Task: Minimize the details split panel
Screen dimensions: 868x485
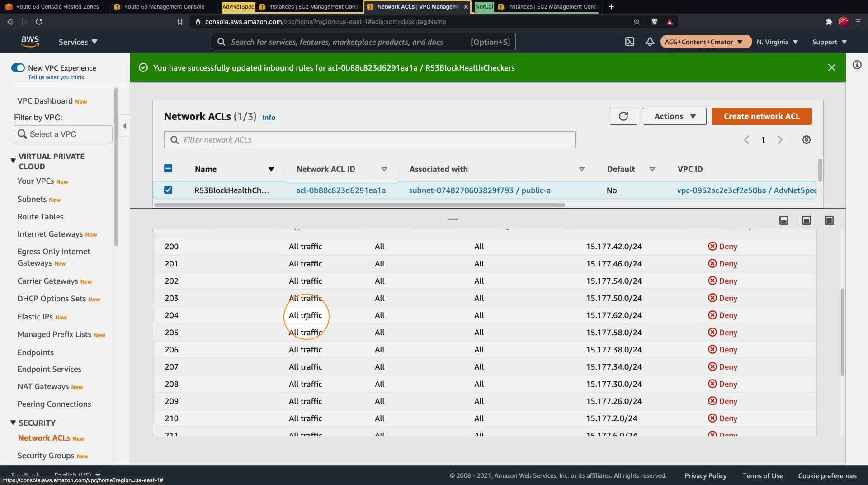Action: tap(783, 220)
